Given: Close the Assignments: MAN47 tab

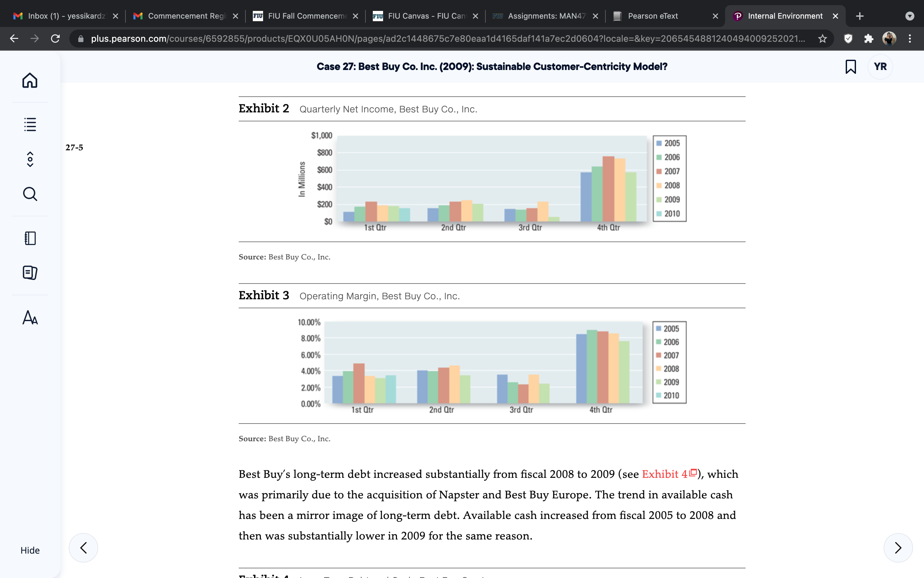Looking at the screenshot, I should (x=595, y=16).
